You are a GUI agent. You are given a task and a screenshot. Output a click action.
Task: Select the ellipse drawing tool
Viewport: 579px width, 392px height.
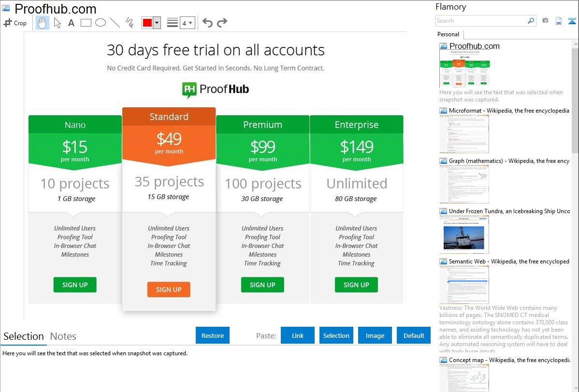(x=101, y=23)
